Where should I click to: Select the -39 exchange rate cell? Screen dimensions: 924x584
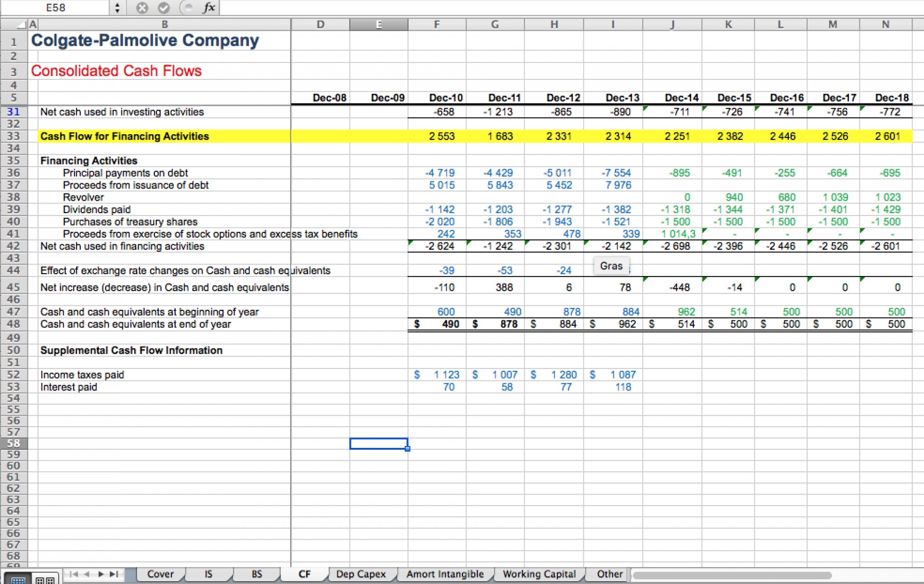point(436,270)
